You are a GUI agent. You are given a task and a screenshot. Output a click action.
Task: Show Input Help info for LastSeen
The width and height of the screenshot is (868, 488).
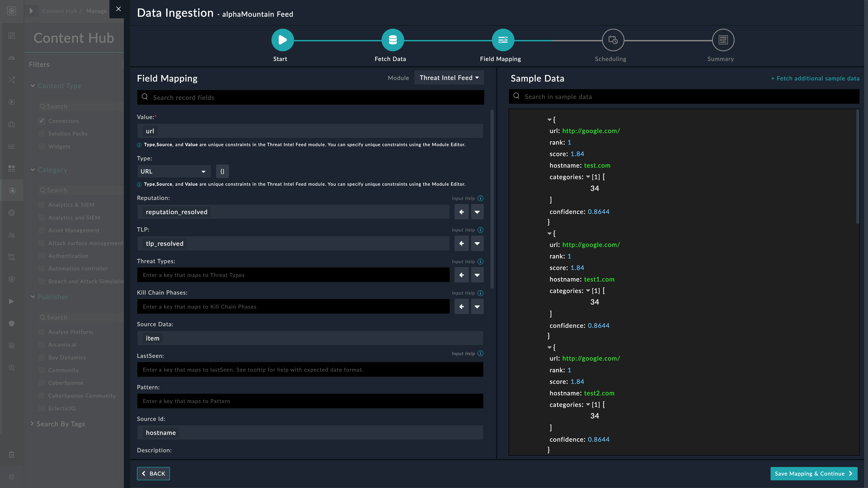tap(481, 353)
